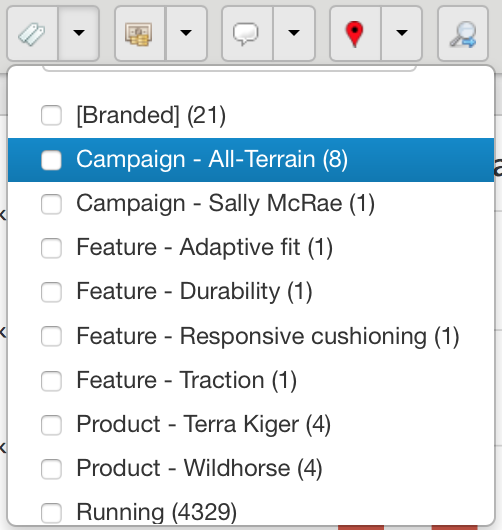The height and width of the screenshot is (530, 502).
Task: Enable the Campaign - Sally McRae checkbox
Action: pyautogui.click(x=51, y=204)
